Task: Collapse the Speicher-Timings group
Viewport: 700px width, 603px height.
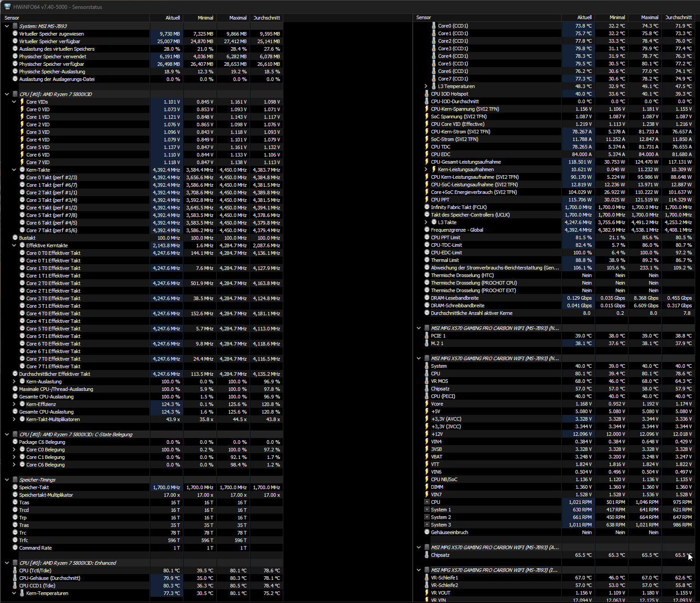Action: point(7,480)
